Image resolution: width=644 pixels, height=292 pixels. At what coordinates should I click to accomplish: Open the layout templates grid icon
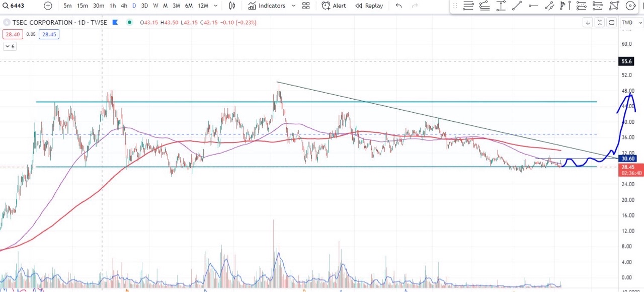(x=306, y=6)
